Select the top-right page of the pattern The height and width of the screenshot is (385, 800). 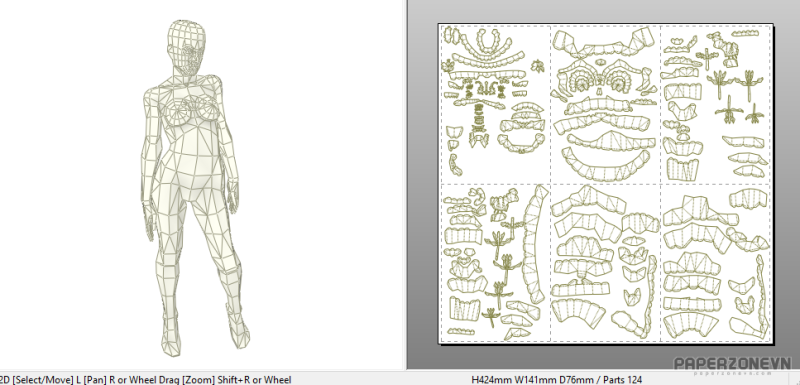[x=715, y=104]
